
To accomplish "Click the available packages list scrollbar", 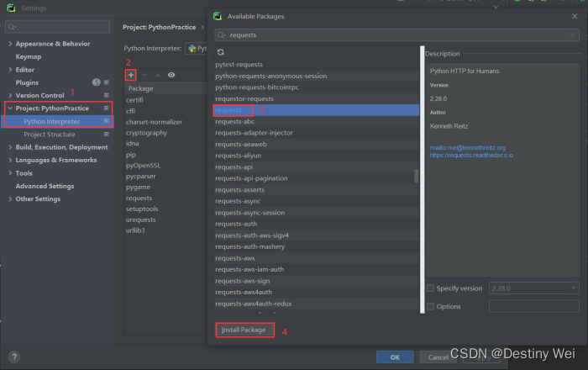I will (417, 176).
